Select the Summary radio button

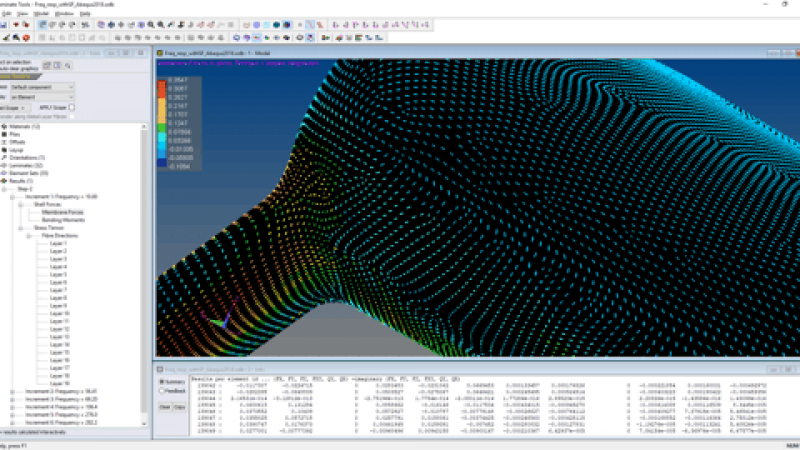(161, 382)
